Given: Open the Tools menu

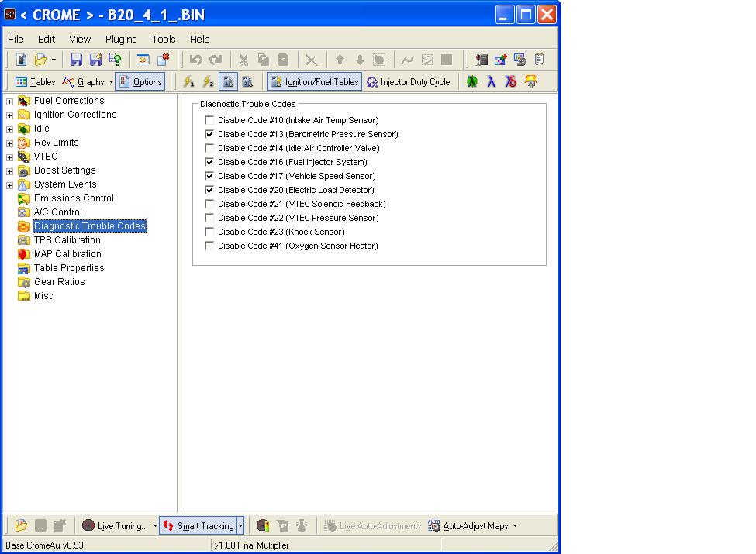Looking at the screenshot, I should point(164,39).
